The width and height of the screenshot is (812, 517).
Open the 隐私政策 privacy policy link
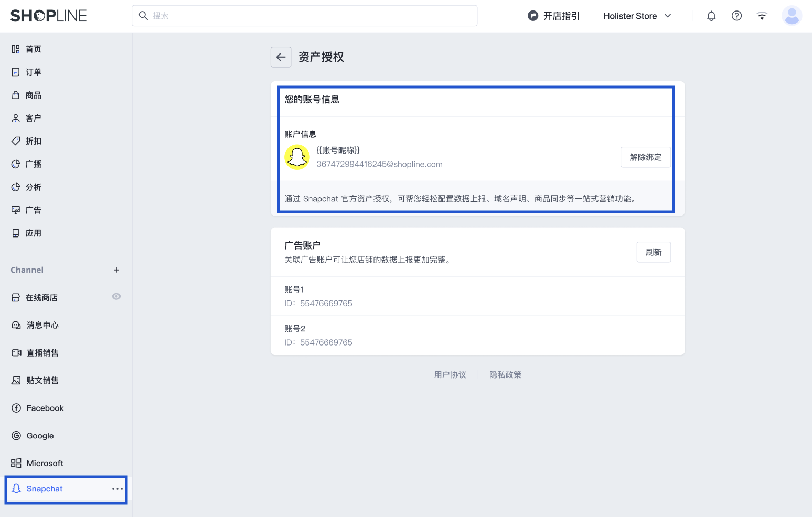click(505, 375)
